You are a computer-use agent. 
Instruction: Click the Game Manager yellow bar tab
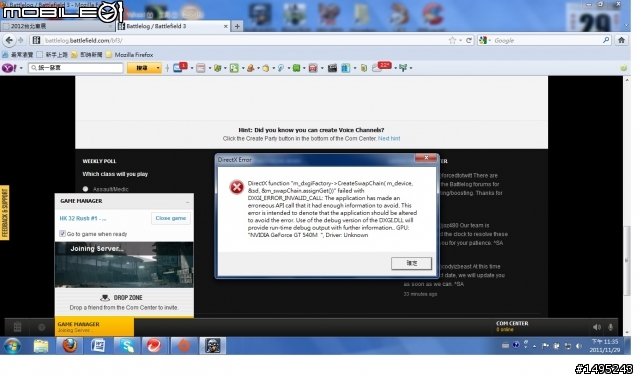(x=94, y=327)
